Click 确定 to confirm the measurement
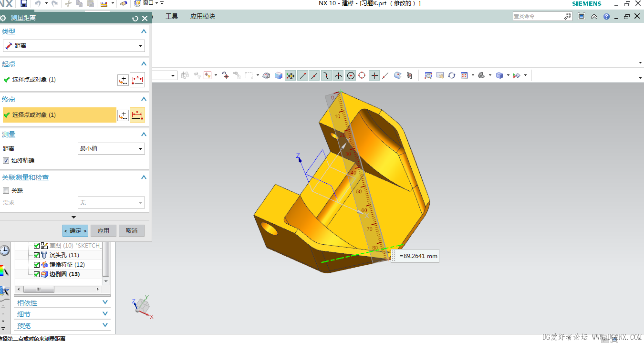644x343 pixels. 75,231
